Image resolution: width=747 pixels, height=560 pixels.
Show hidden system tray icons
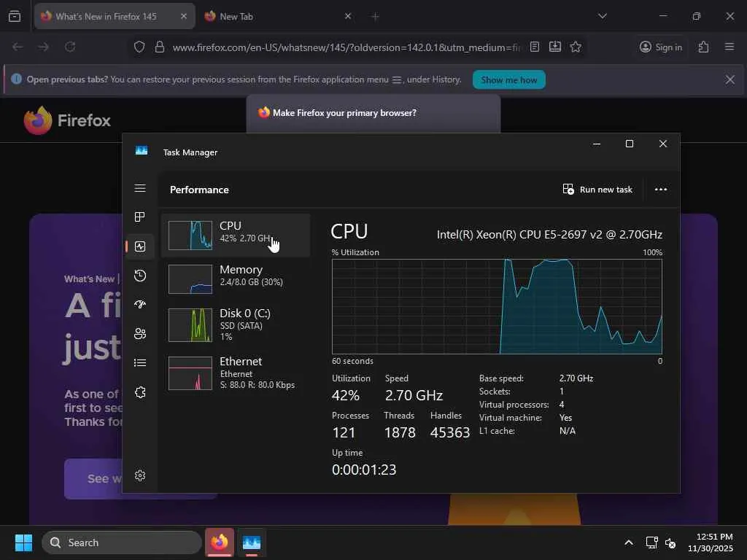[629, 542]
